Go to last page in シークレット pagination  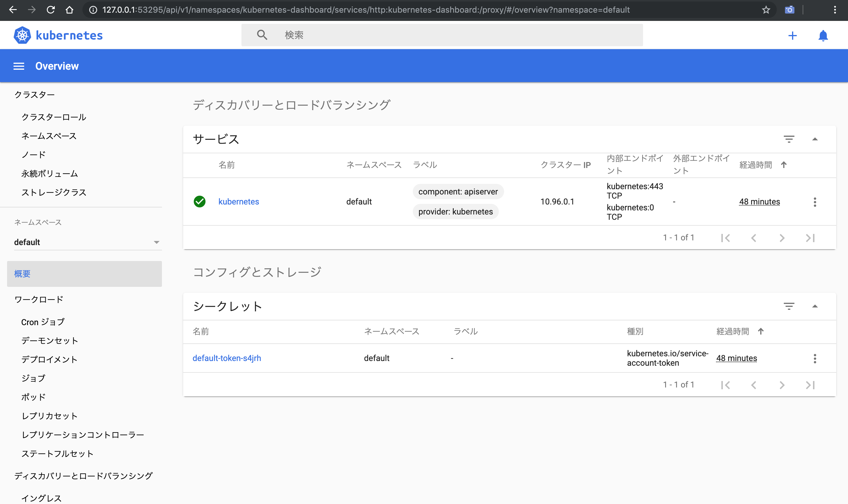coord(810,385)
